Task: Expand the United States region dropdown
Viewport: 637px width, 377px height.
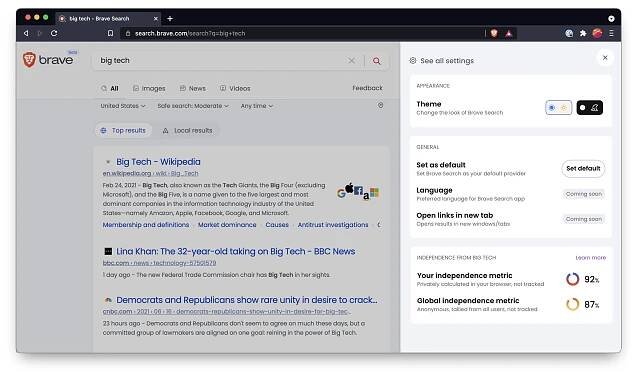Action: 123,106
